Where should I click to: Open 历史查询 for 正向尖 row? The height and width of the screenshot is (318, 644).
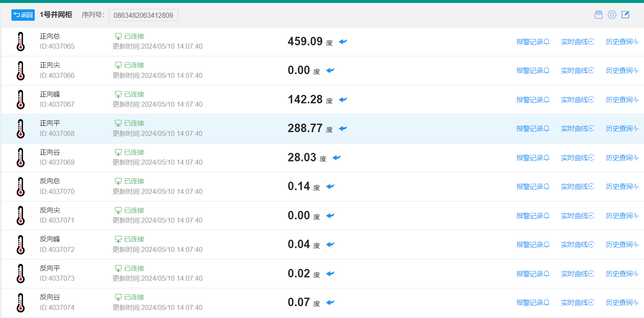(x=622, y=70)
